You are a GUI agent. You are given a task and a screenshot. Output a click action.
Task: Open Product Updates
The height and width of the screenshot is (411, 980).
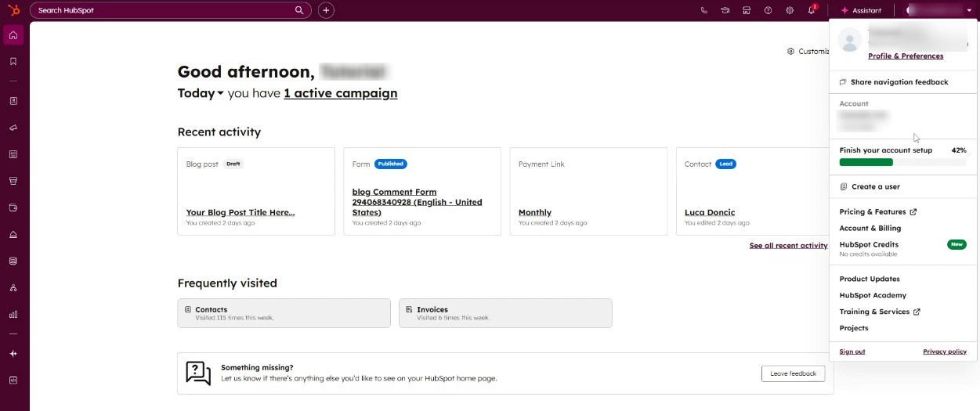[x=870, y=279]
